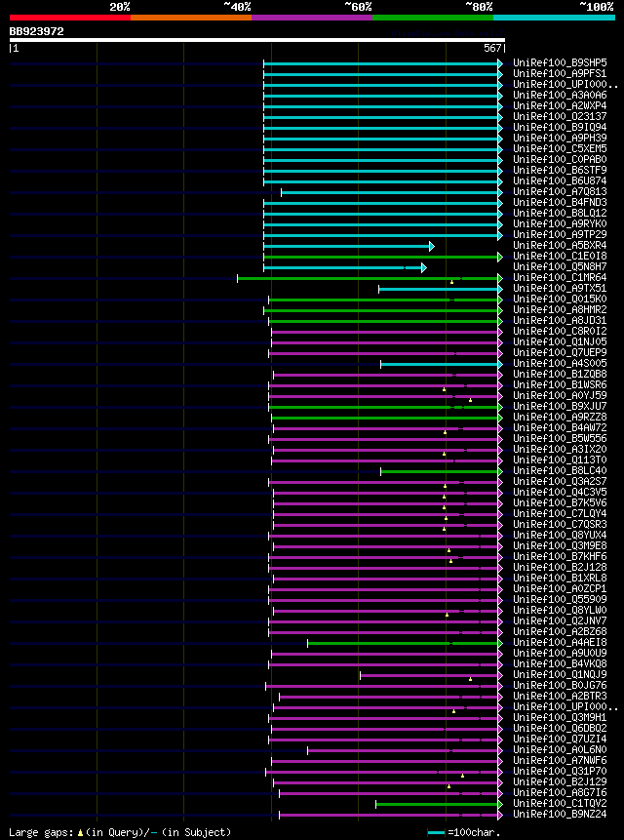Viewport: 624px width, 840px height.
Task: Select UniRef100_A9TP29 label
Action: pos(560,235)
